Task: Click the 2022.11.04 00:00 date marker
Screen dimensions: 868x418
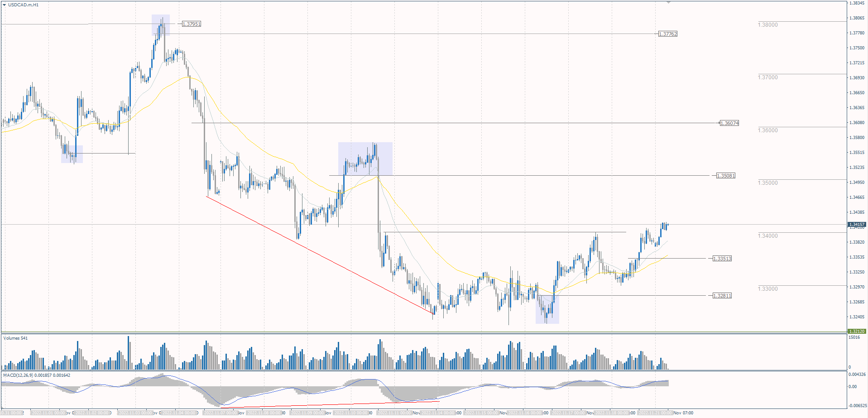Action: click(x=179, y=413)
